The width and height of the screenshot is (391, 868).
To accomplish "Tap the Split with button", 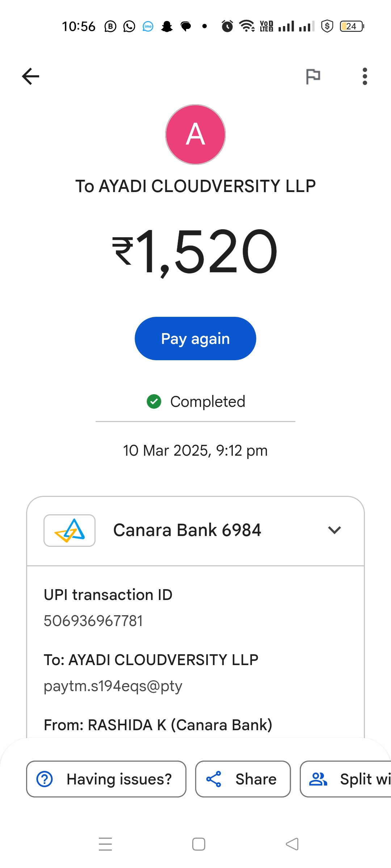I will [346, 779].
